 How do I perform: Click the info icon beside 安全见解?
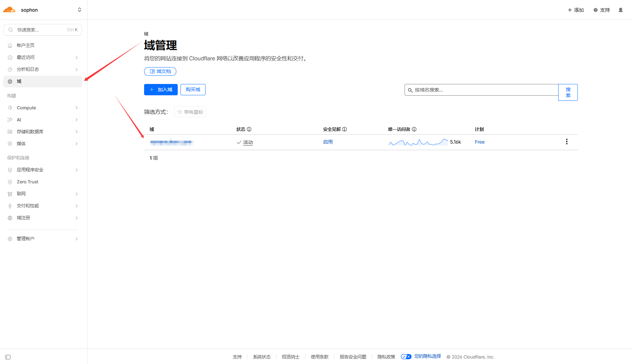pyautogui.click(x=344, y=129)
